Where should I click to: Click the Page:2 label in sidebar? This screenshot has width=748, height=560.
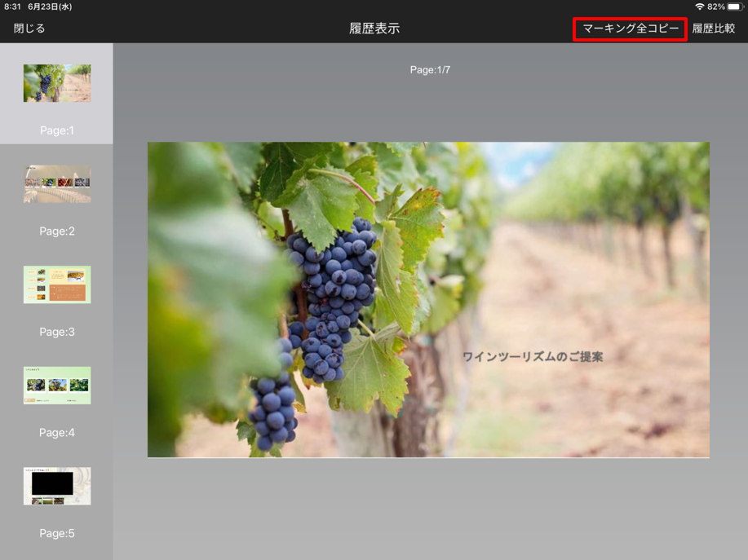click(57, 231)
